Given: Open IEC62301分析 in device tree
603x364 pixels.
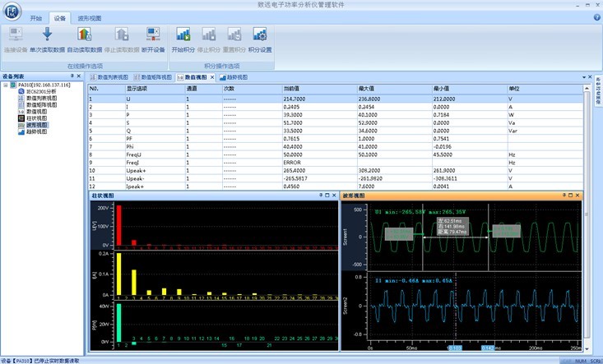Looking at the screenshot, I should pos(41,91).
